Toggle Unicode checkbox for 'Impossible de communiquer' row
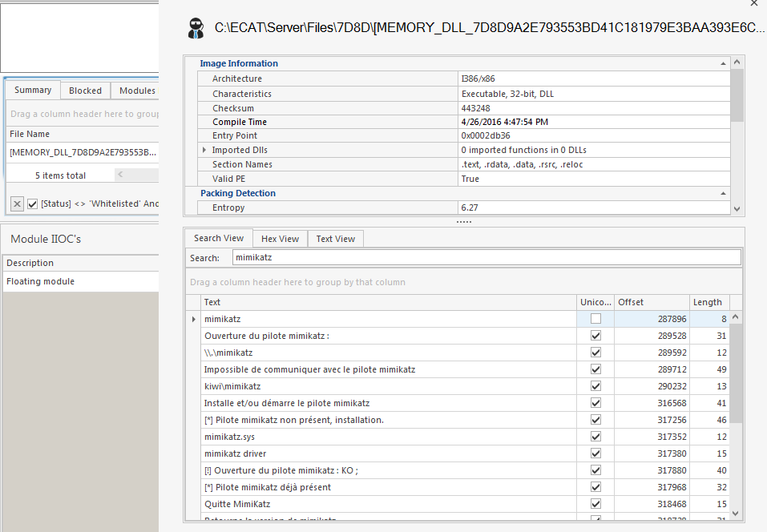Screen dimensions: 767x532 (595, 369)
